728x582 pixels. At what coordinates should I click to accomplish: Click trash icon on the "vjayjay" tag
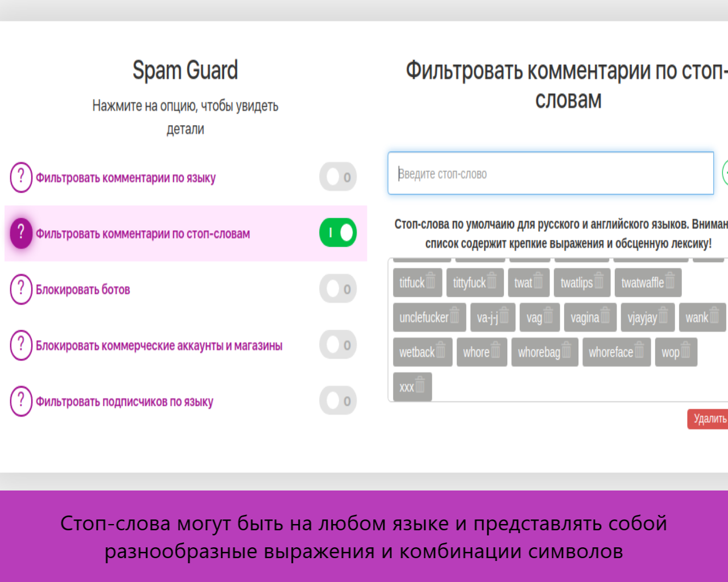[x=663, y=316]
